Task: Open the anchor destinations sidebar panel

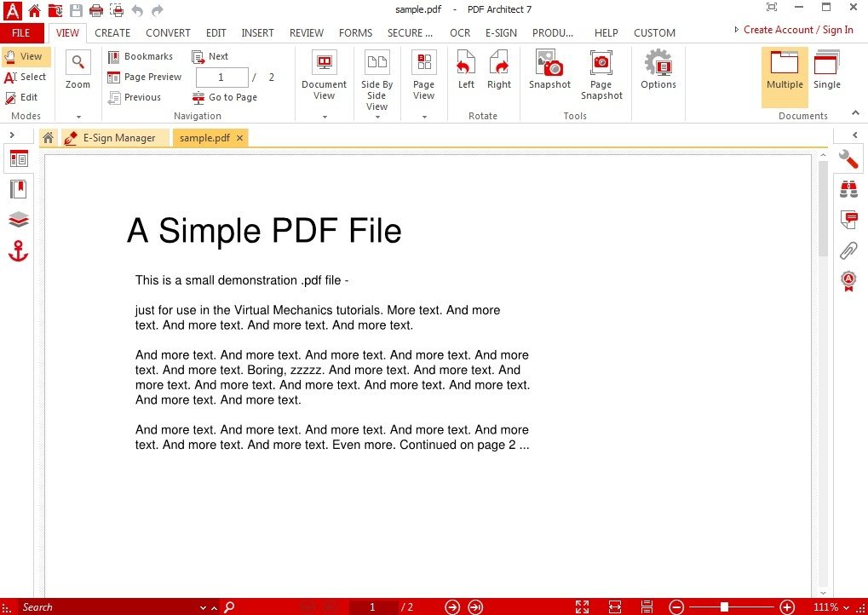Action: tap(18, 250)
